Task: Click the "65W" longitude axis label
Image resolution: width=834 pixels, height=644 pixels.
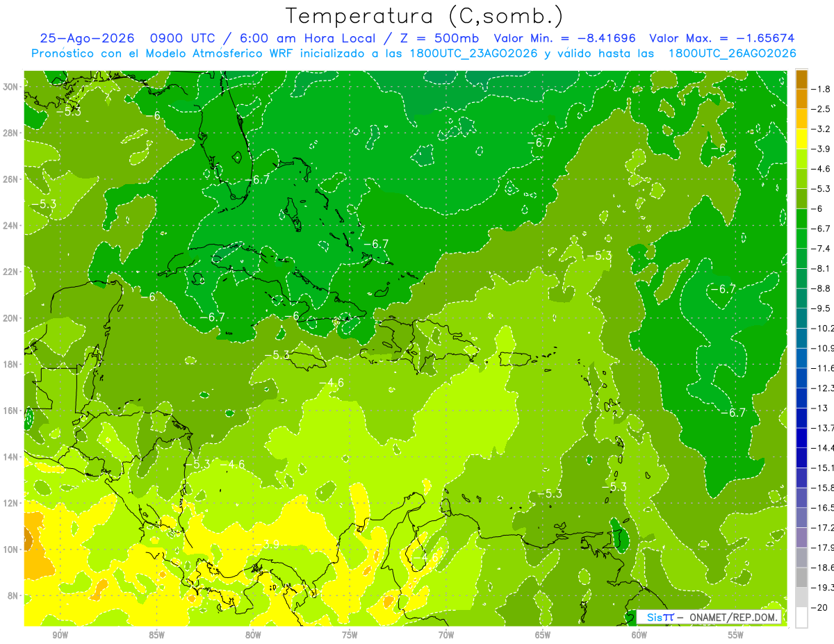Action: coord(543,635)
